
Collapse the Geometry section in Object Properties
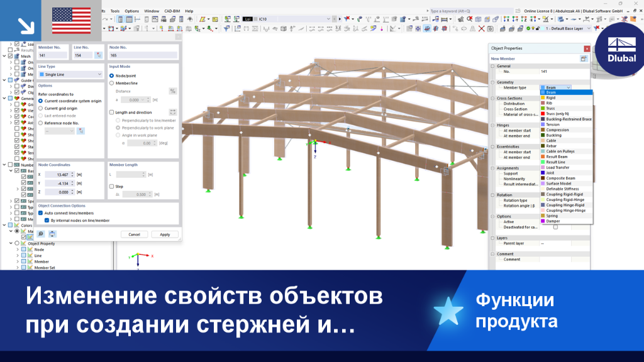(493, 82)
